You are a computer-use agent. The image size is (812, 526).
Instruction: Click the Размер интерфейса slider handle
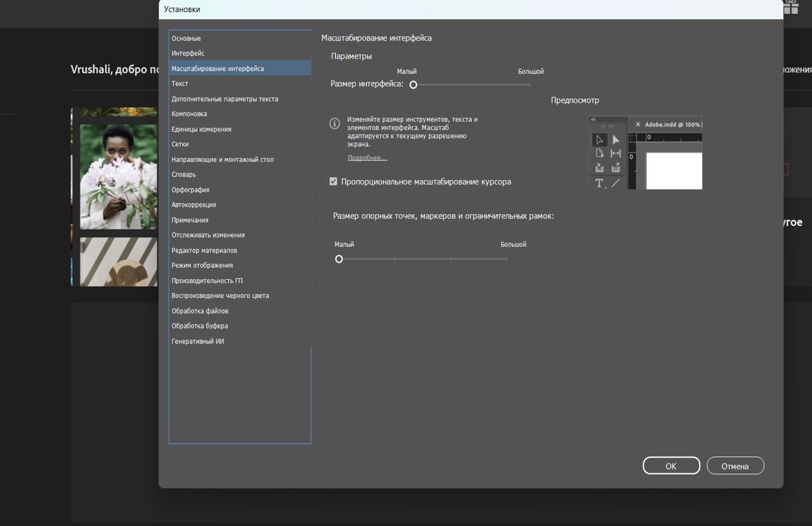[413, 85]
